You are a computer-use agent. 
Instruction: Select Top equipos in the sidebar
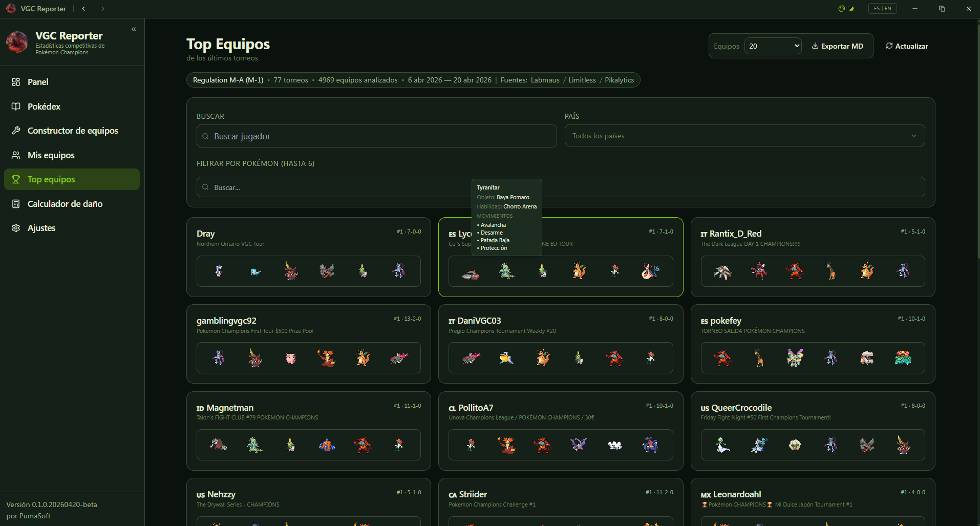[x=72, y=179]
